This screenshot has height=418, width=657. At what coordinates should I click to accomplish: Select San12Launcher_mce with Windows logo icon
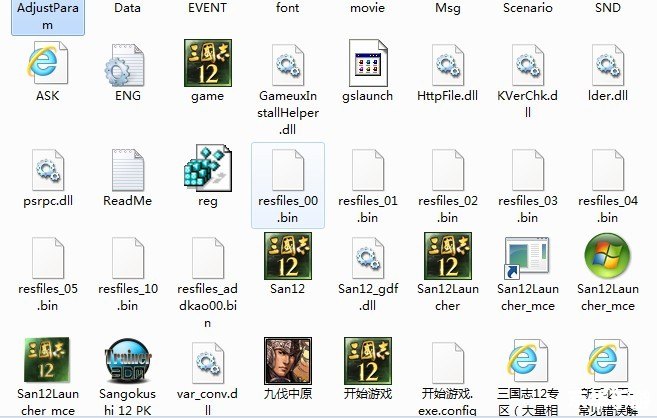(608, 256)
